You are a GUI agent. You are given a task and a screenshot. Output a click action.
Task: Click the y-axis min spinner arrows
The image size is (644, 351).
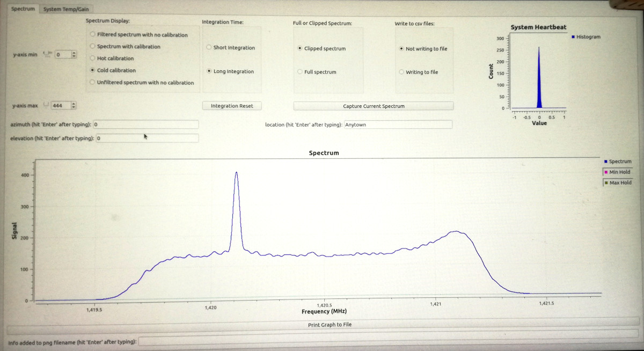coord(74,55)
